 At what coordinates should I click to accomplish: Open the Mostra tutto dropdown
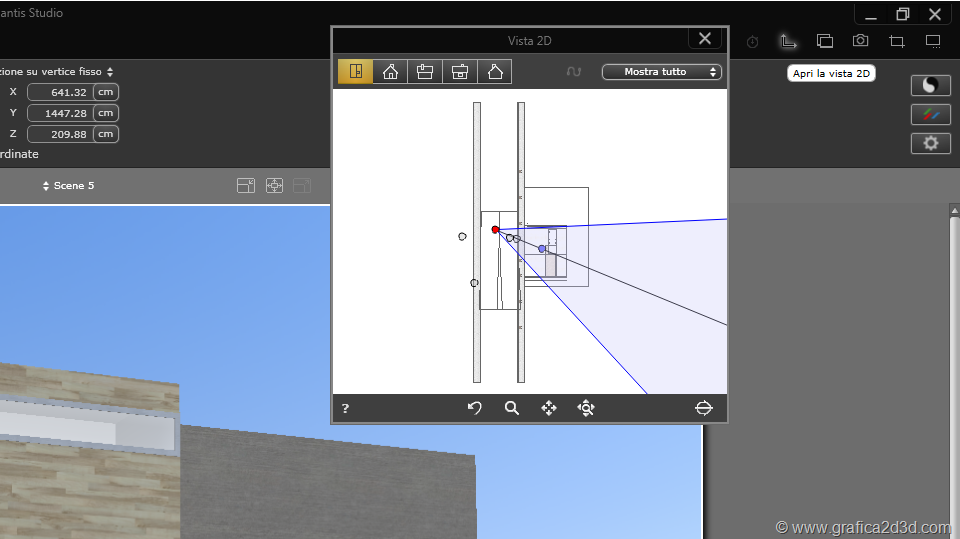661,72
